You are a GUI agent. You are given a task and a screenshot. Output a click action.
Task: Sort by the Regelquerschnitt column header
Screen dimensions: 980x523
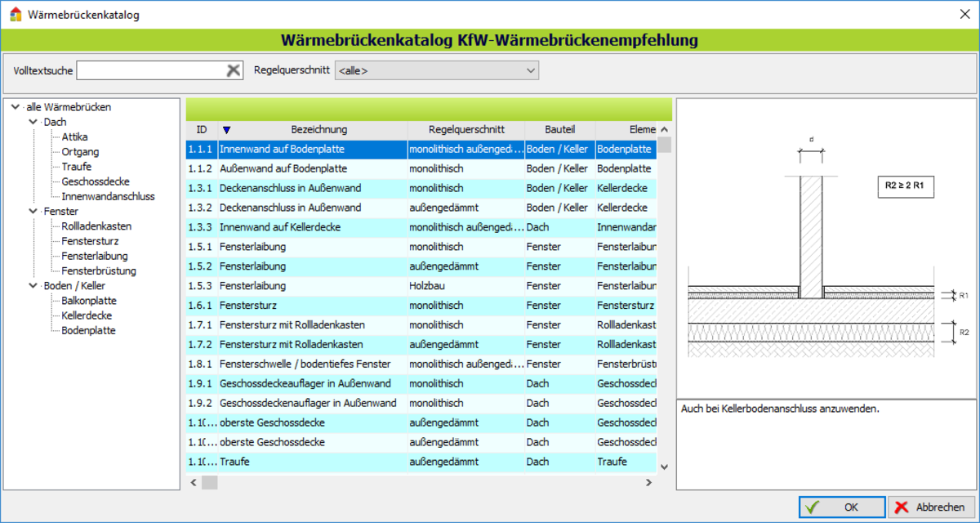pyautogui.click(x=466, y=130)
